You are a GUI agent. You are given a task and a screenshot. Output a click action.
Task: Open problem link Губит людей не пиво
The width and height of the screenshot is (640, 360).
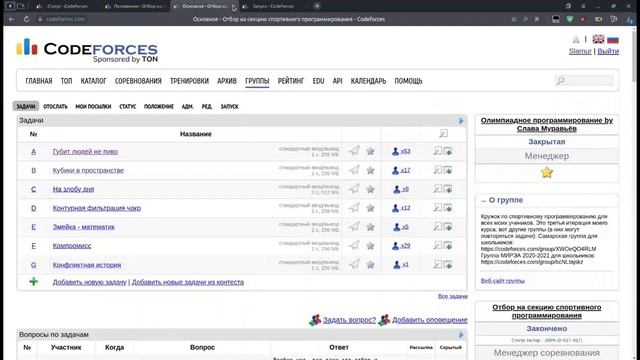point(85,151)
